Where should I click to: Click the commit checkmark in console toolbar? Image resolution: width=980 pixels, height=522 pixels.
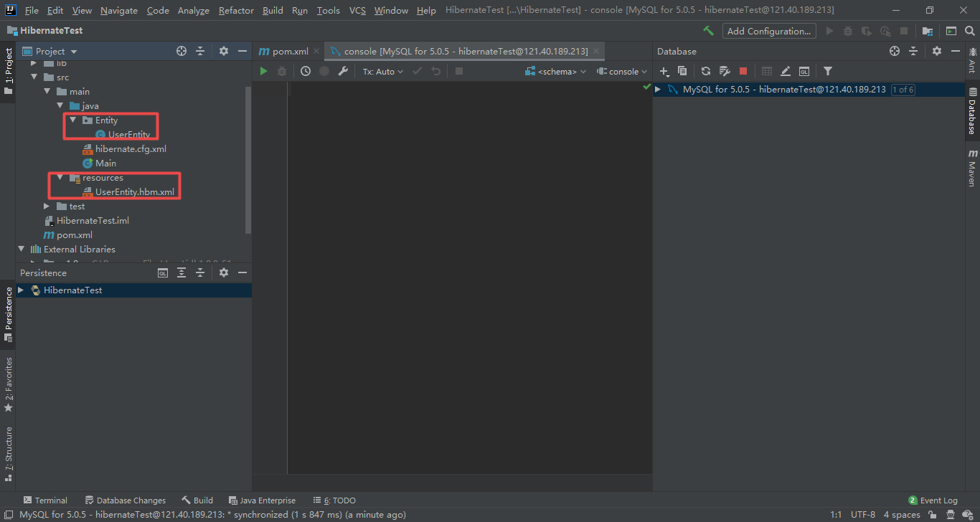[417, 71]
